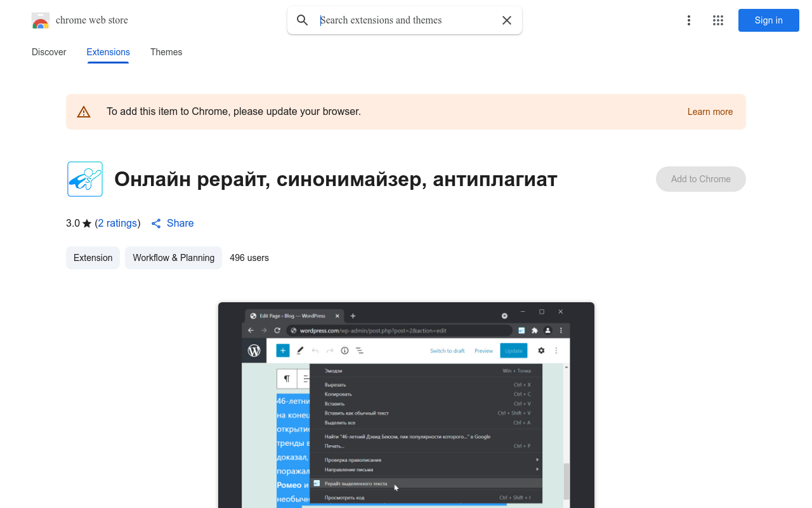Click the extension's superhero logo icon
Viewport: 812px width, 508px height.
point(85,179)
